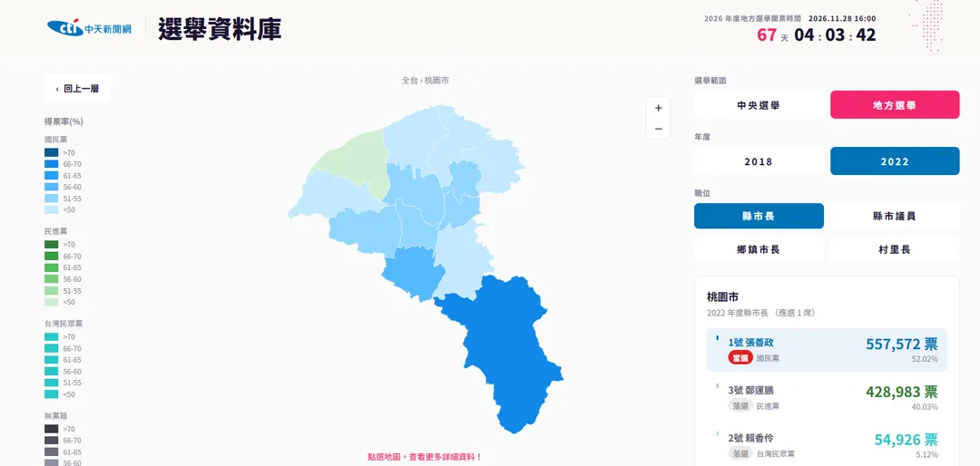Click the 557,572 票 vote count
The image size is (980, 466).
tap(901, 344)
